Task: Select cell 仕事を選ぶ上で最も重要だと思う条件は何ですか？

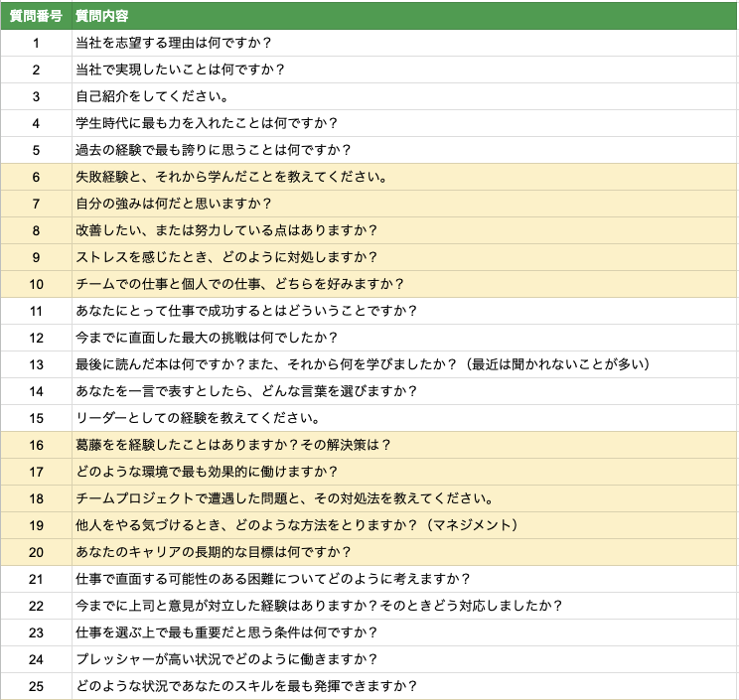Action: [405, 632]
